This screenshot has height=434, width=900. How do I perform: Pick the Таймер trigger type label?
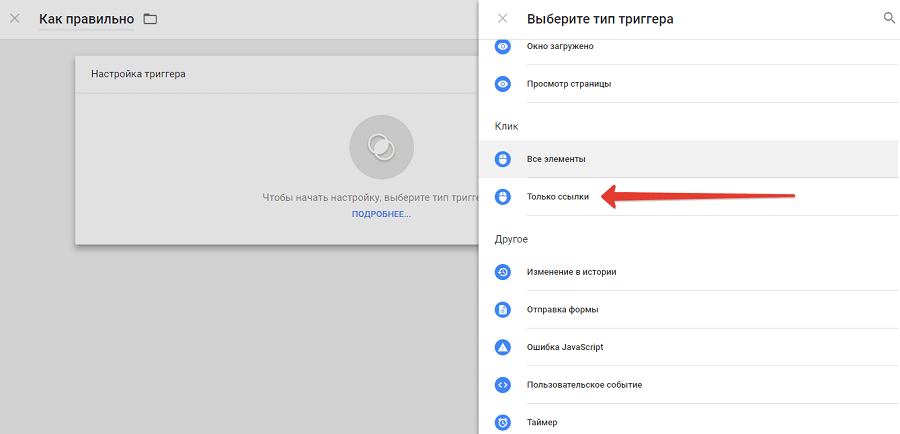[x=542, y=422]
